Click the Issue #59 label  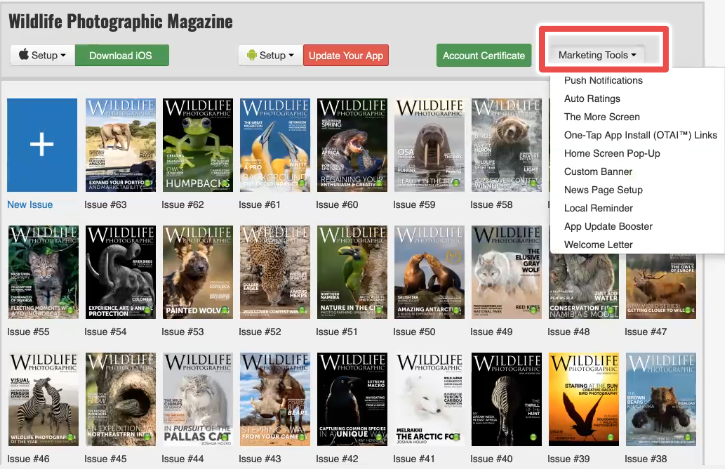pos(414,204)
